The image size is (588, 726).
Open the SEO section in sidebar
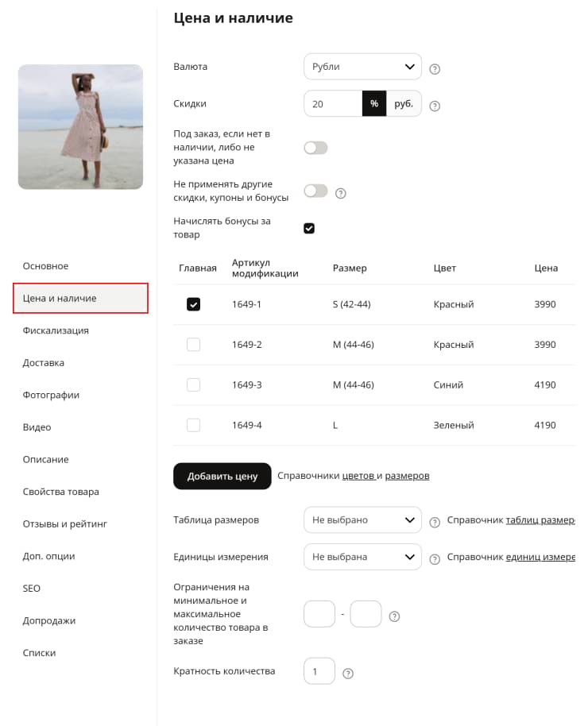coord(32,589)
